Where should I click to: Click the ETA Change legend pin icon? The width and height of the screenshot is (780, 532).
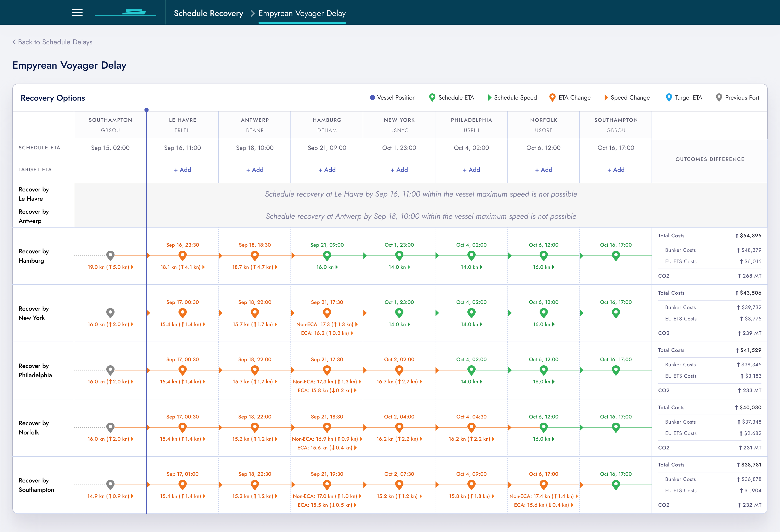pyautogui.click(x=552, y=97)
